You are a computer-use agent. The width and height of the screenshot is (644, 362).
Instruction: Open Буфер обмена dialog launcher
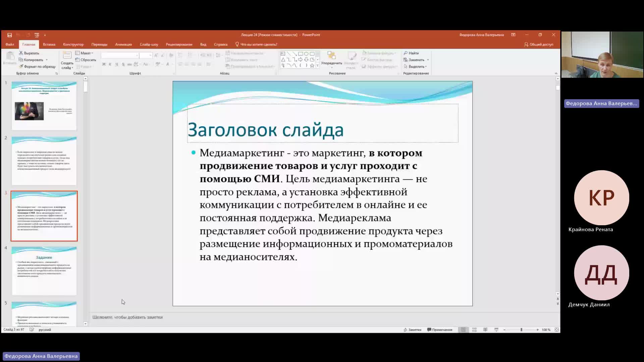point(56,73)
